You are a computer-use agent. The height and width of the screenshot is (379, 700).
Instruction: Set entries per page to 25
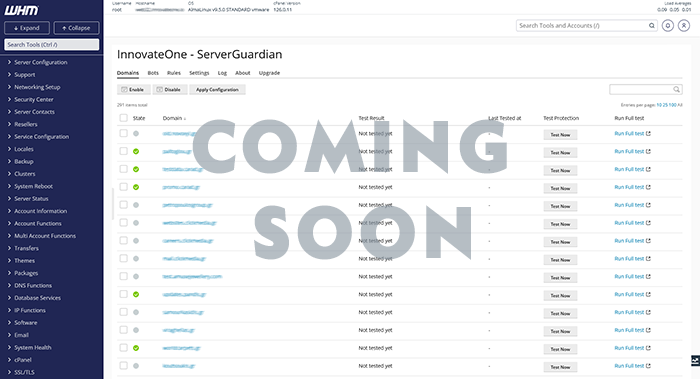point(664,105)
